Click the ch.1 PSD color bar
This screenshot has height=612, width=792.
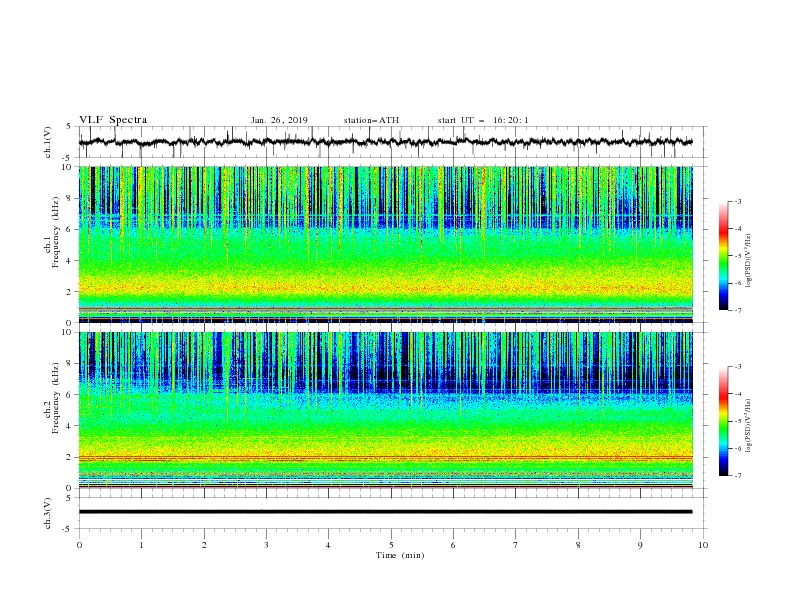(723, 256)
